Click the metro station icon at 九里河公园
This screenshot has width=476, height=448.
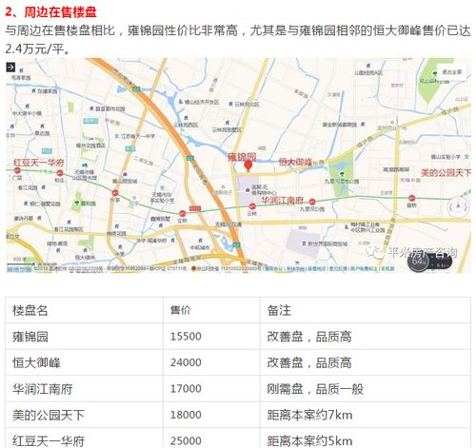pyautogui.click(x=312, y=202)
